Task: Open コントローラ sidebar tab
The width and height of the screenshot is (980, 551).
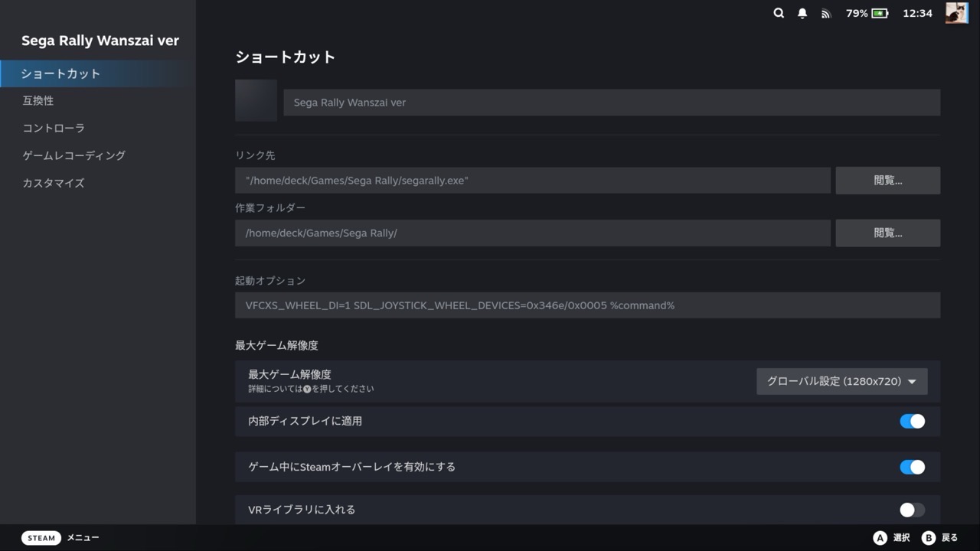Action: point(98,128)
